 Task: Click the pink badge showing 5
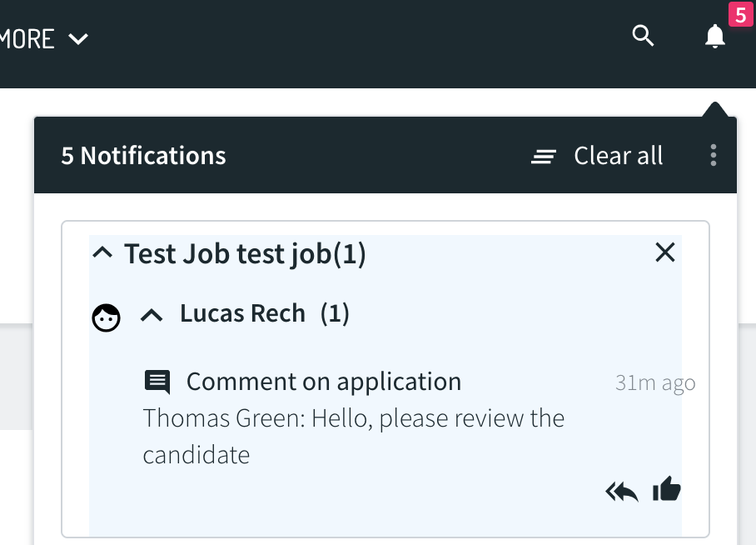(x=740, y=14)
